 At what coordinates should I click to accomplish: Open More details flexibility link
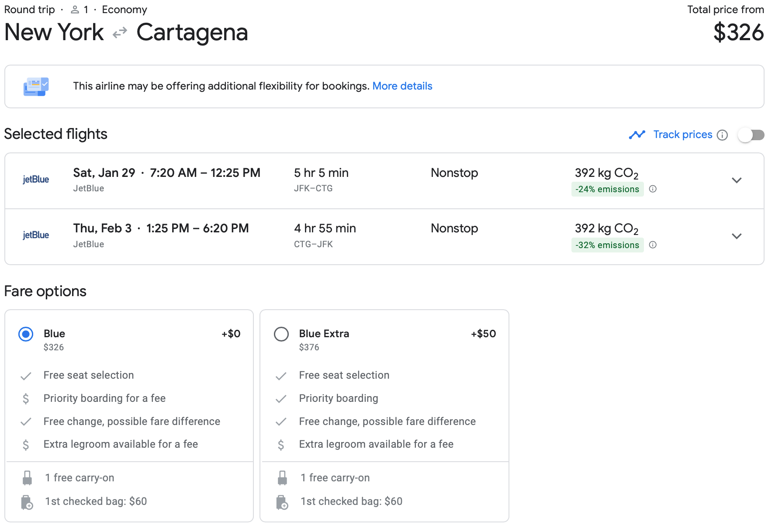pos(402,86)
